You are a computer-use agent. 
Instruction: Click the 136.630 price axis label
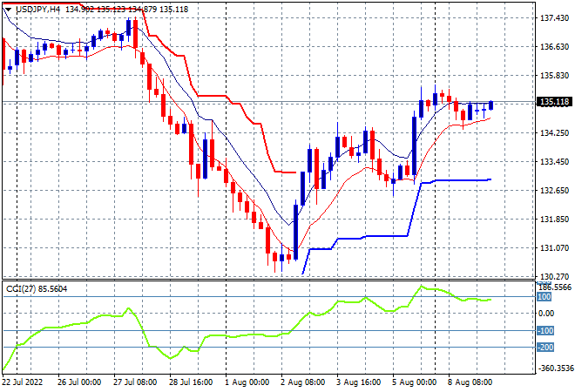click(x=554, y=47)
